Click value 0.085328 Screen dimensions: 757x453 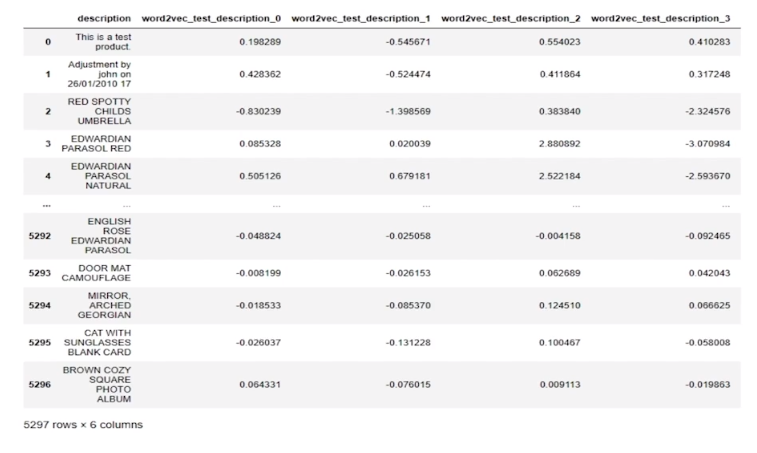tap(260, 144)
